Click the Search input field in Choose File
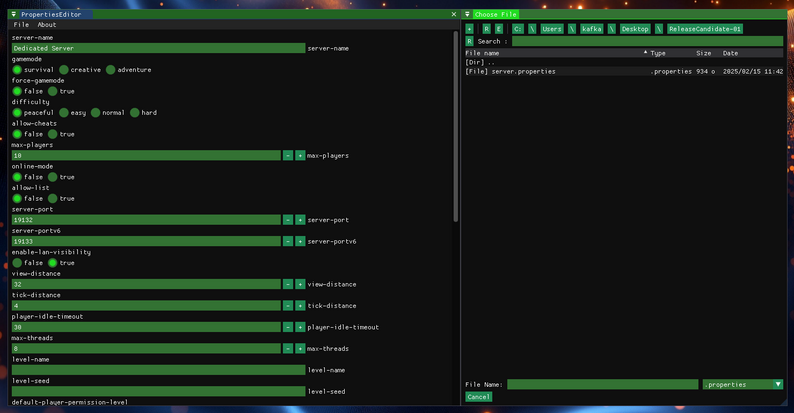The image size is (794, 413). [x=648, y=42]
